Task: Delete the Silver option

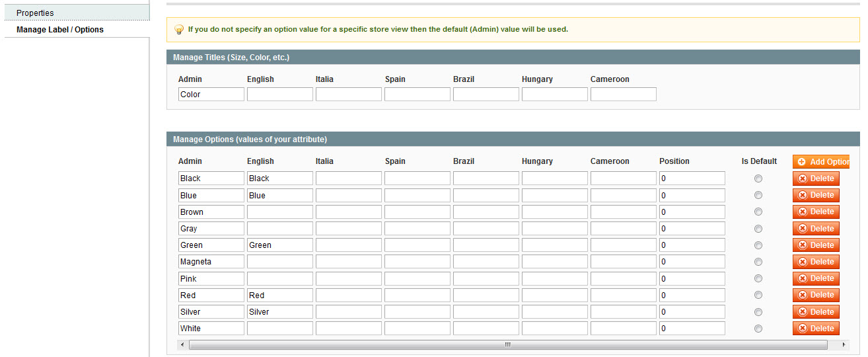Action: click(x=816, y=311)
